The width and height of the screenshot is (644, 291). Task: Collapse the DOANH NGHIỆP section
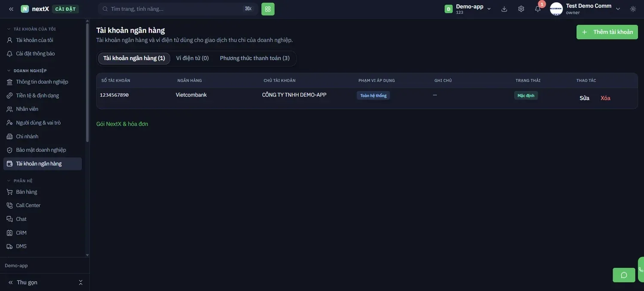click(27, 71)
